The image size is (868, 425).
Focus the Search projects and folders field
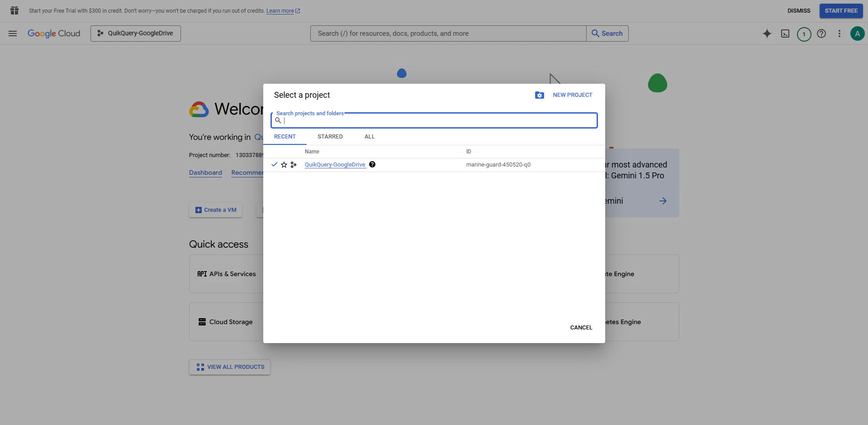434,120
